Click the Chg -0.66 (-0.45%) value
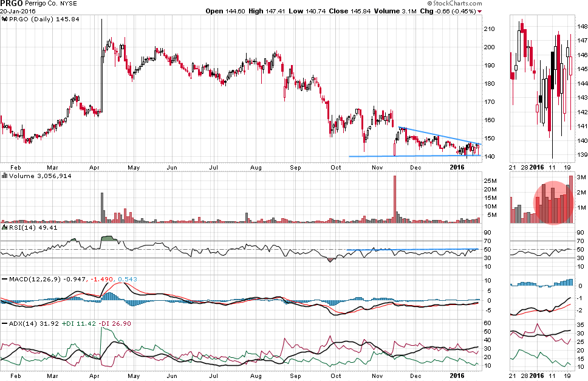This screenshot has height=381, width=588. click(x=447, y=12)
